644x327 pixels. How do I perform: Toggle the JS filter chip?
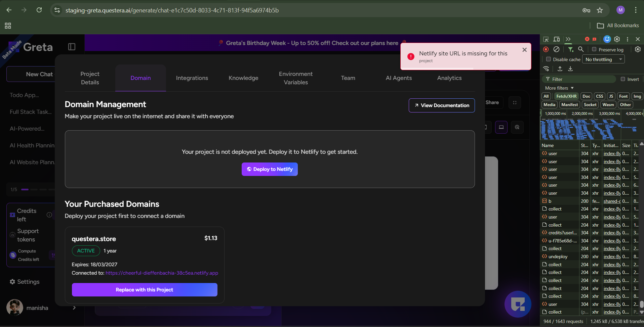[611, 96]
